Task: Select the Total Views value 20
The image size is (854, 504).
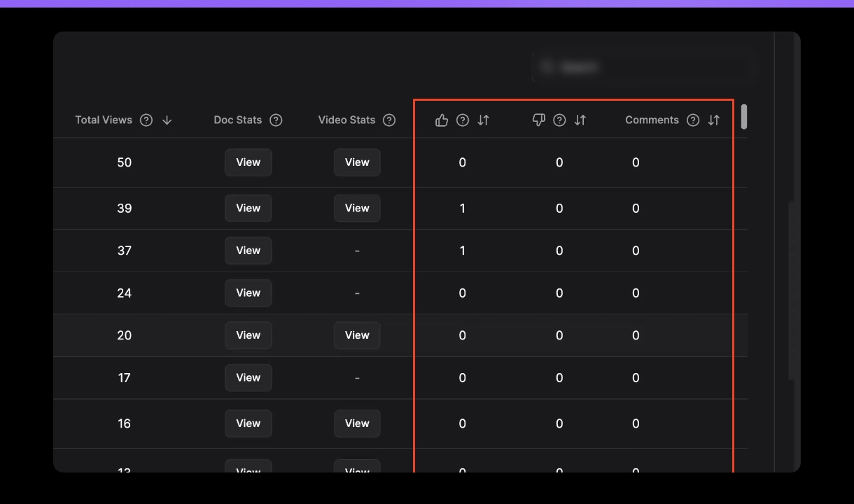Action: 125,335
